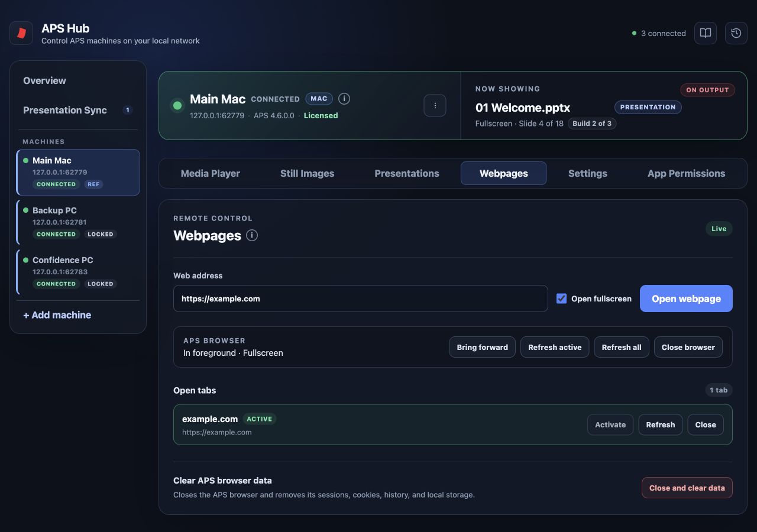Click the green status dot in Main Mac header

tap(177, 106)
